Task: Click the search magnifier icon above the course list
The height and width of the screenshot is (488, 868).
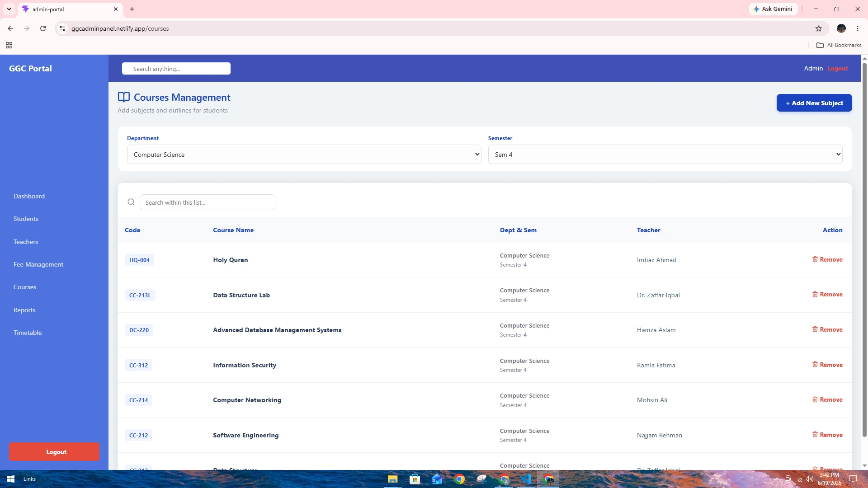Action: pyautogui.click(x=131, y=202)
